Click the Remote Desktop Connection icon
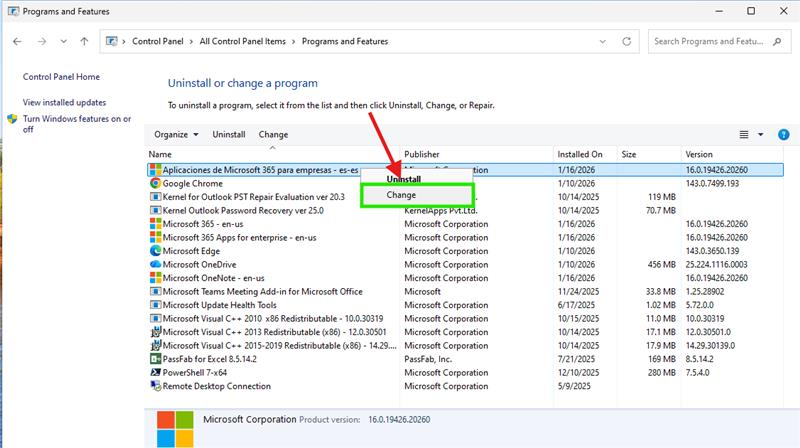Screen dimensions: 800x448 [156, 386]
